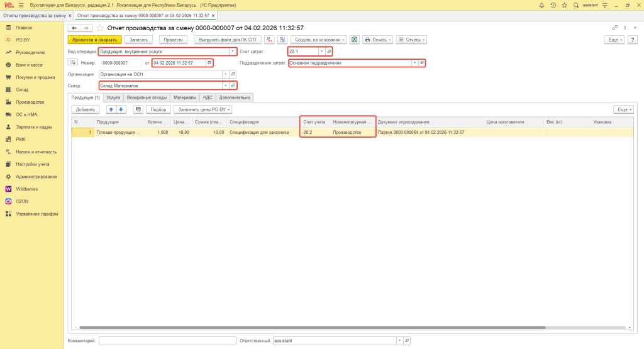Switch to the Возвратные отходы tab

[147, 97]
